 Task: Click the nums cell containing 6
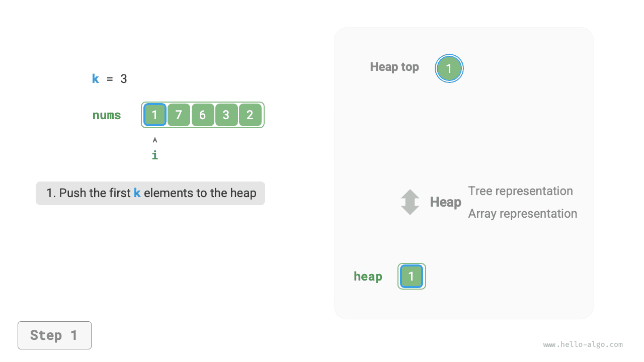(202, 115)
